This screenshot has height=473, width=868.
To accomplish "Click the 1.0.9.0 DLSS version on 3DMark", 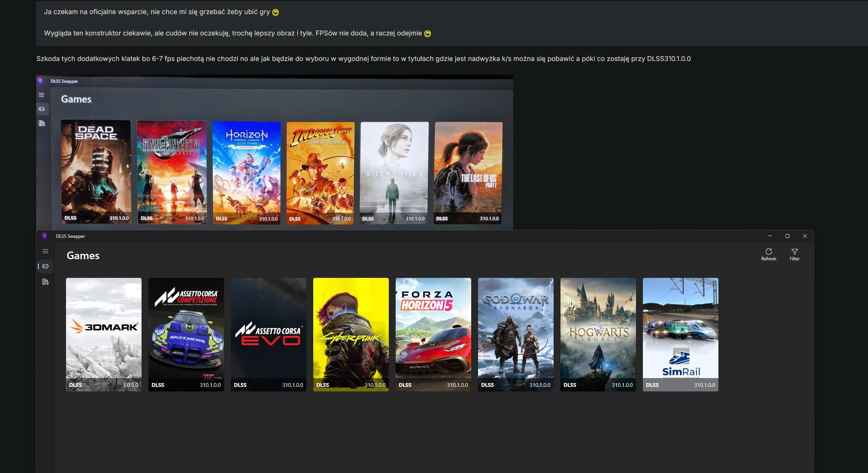I will point(130,385).
